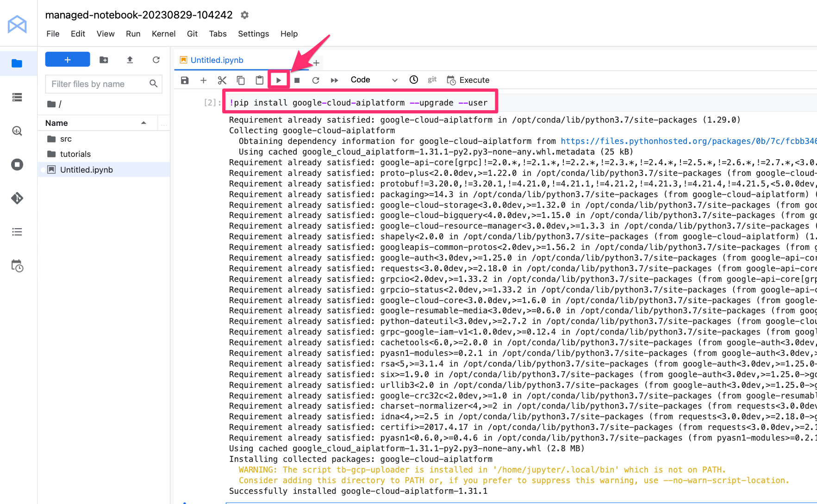
Task: Paste a cell from clipboard
Action: coord(259,80)
